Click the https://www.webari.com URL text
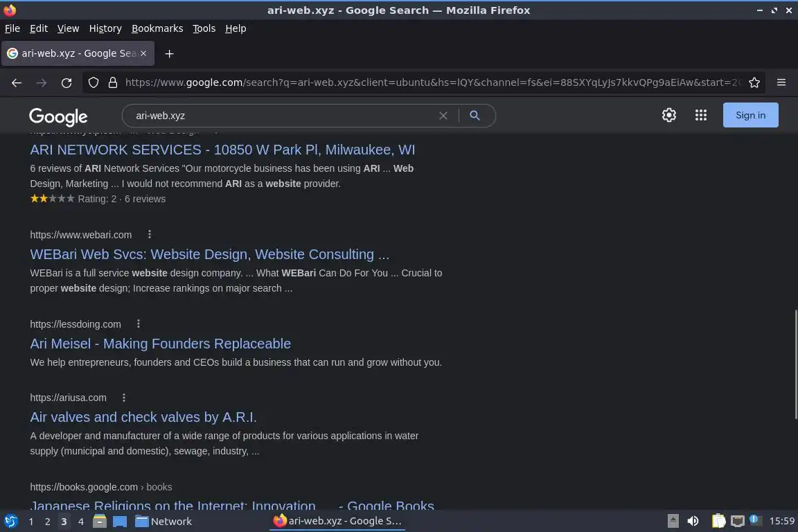The width and height of the screenshot is (798, 532). pyautogui.click(x=81, y=235)
